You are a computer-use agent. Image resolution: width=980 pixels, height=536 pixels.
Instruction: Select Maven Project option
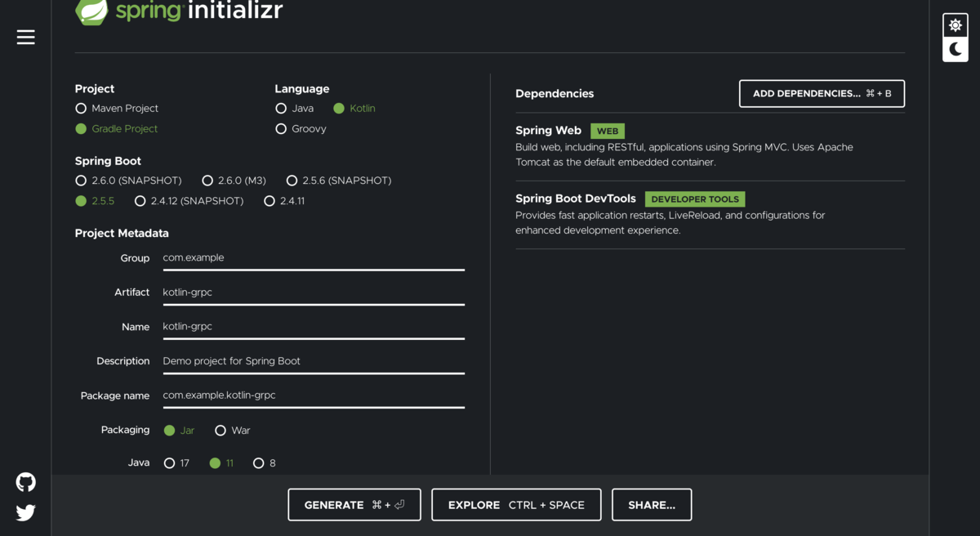[x=117, y=108]
